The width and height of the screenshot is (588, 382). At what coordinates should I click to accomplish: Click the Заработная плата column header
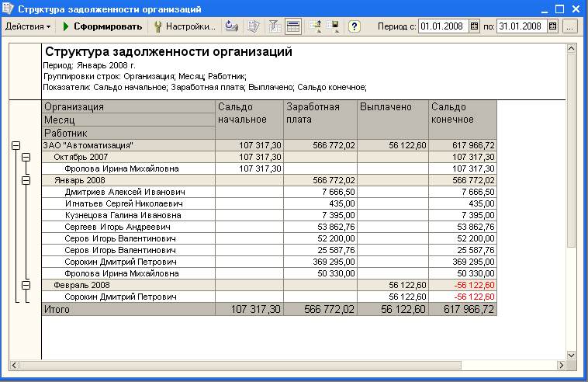tap(320, 120)
